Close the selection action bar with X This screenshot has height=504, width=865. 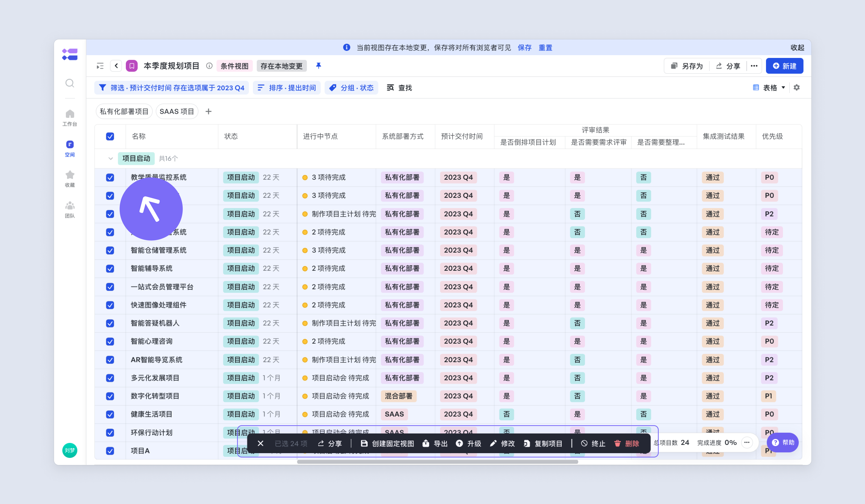[x=261, y=443]
